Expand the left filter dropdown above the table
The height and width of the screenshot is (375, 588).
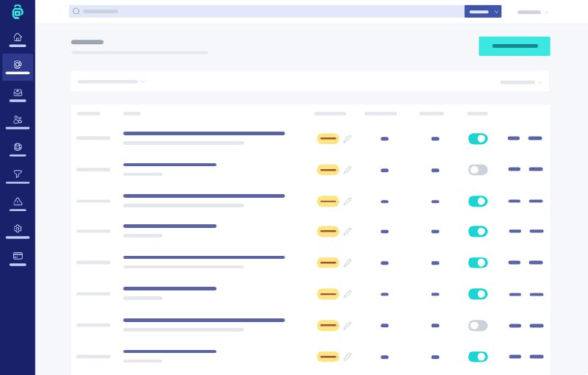112,82
